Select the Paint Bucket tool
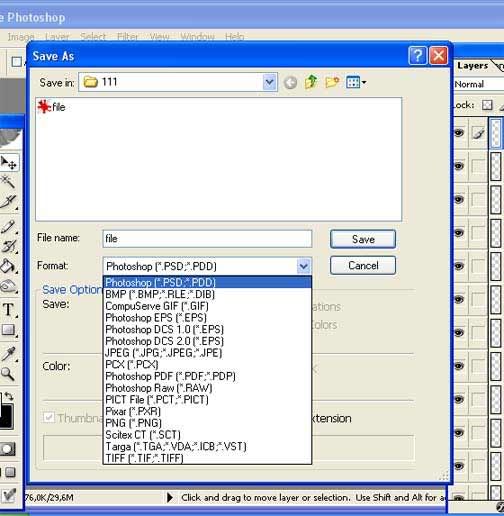This screenshot has width=504, height=516. coord(8,266)
